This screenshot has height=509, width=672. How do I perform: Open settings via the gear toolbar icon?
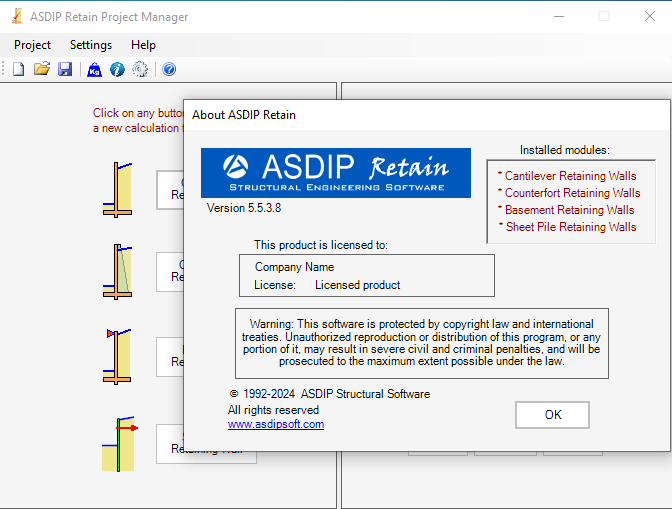140,69
